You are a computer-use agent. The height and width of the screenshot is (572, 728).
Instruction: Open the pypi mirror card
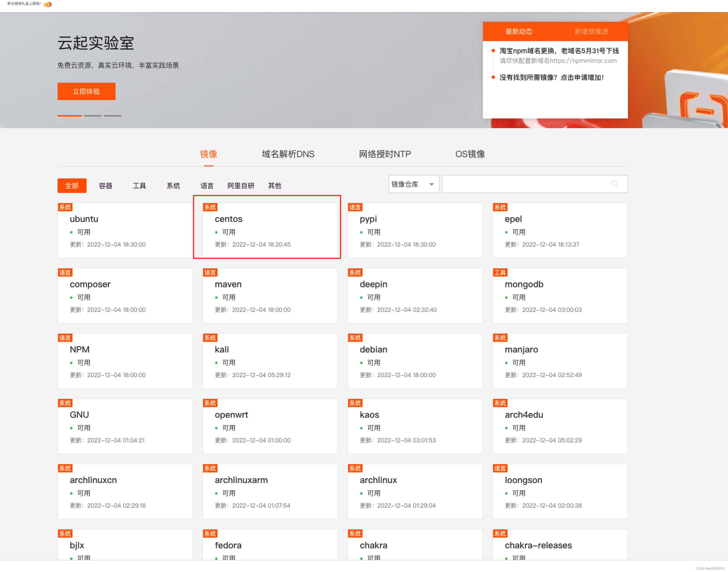pos(415,230)
